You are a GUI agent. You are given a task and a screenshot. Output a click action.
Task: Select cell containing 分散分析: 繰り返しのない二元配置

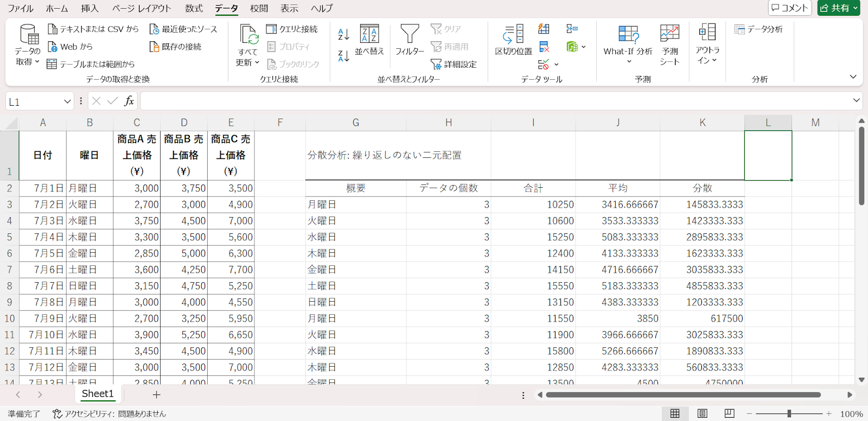point(356,155)
